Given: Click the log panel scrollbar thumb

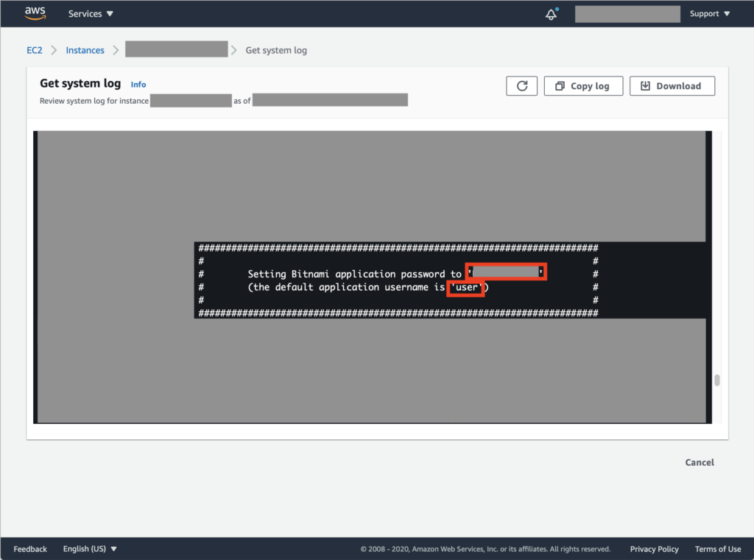Looking at the screenshot, I should point(717,380).
